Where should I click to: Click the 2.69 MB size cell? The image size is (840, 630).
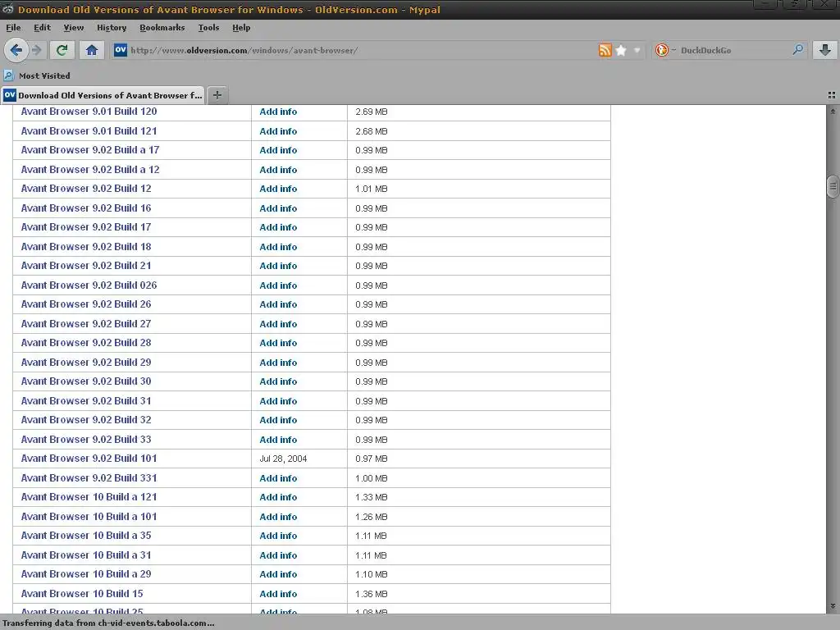[x=372, y=112]
